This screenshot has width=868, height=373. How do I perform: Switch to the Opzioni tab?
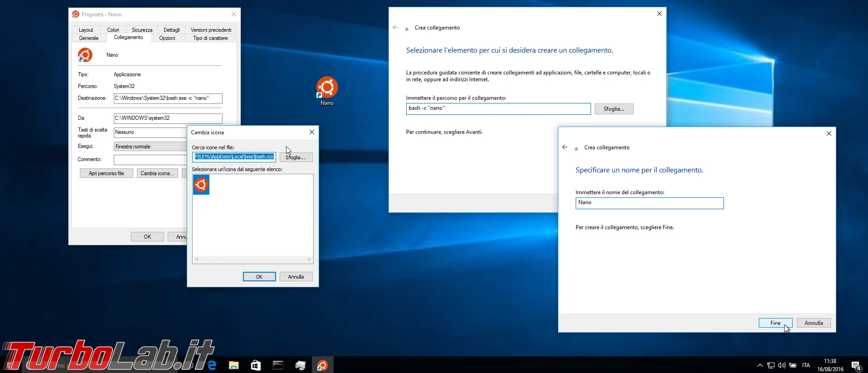[x=167, y=38]
